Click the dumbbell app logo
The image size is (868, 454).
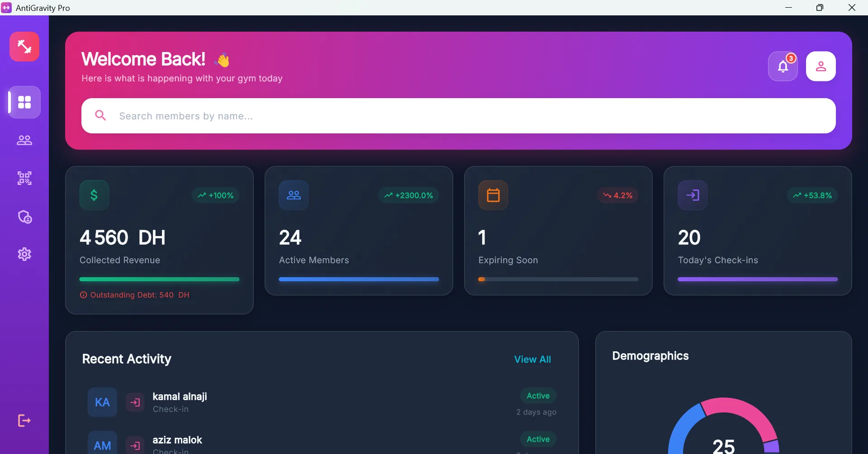[x=24, y=47]
